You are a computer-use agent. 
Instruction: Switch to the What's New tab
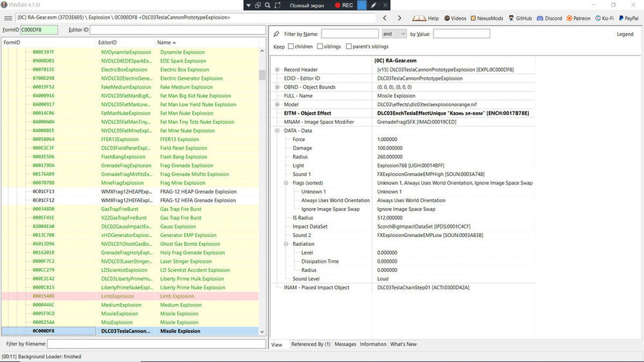click(x=403, y=345)
